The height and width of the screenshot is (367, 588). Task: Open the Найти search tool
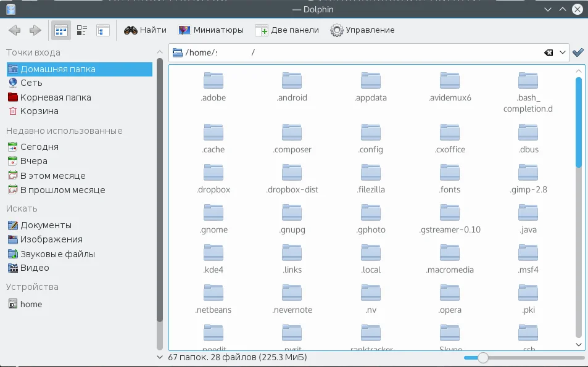click(x=145, y=30)
